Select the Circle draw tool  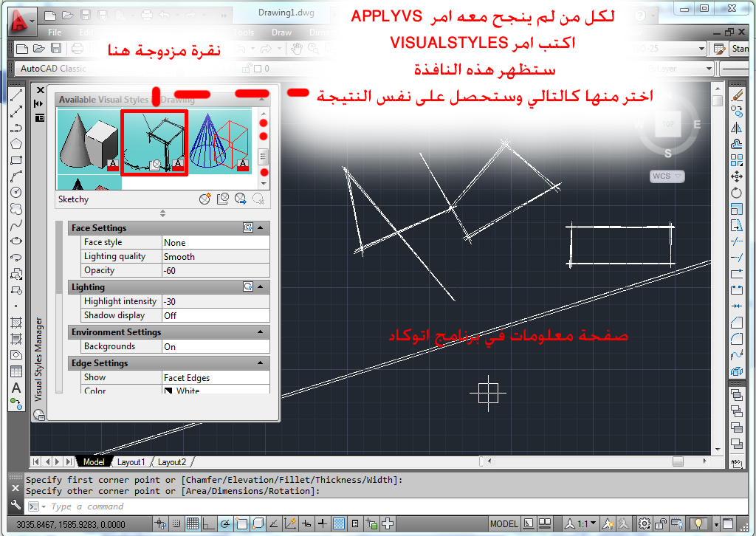(x=16, y=192)
